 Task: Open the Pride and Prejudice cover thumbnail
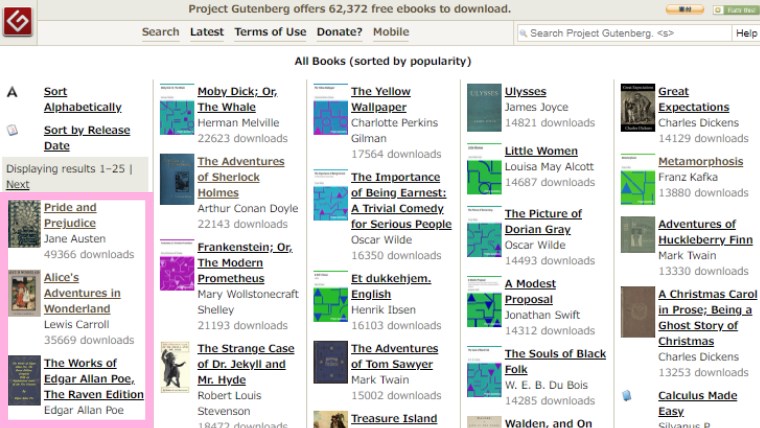click(x=24, y=224)
